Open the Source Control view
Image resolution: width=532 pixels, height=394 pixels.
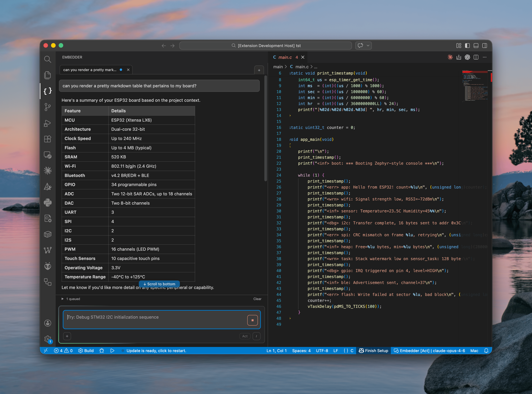[x=48, y=107]
